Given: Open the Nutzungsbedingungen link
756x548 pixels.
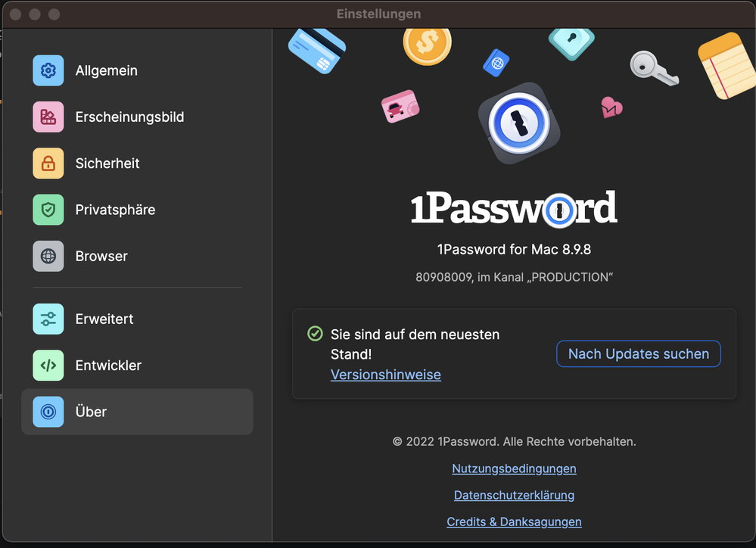Looking at the screenshot, I should tap(514, 469).
